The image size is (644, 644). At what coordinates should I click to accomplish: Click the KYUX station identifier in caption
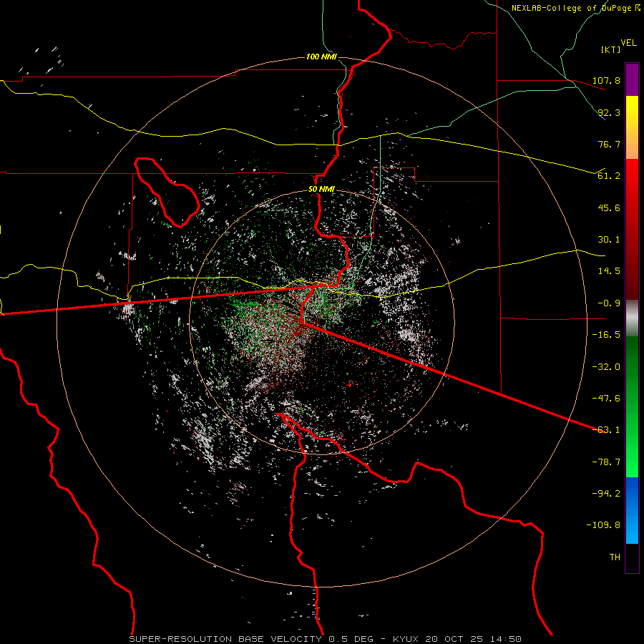click(406, 639)
